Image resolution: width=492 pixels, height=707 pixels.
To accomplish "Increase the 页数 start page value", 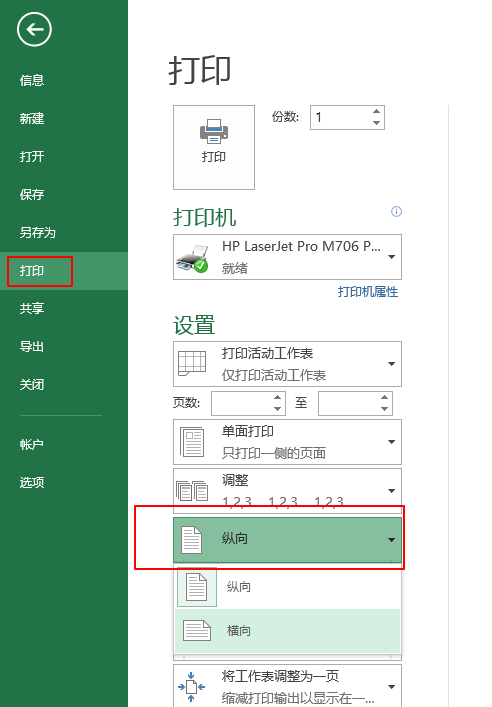I will point(278,398).
